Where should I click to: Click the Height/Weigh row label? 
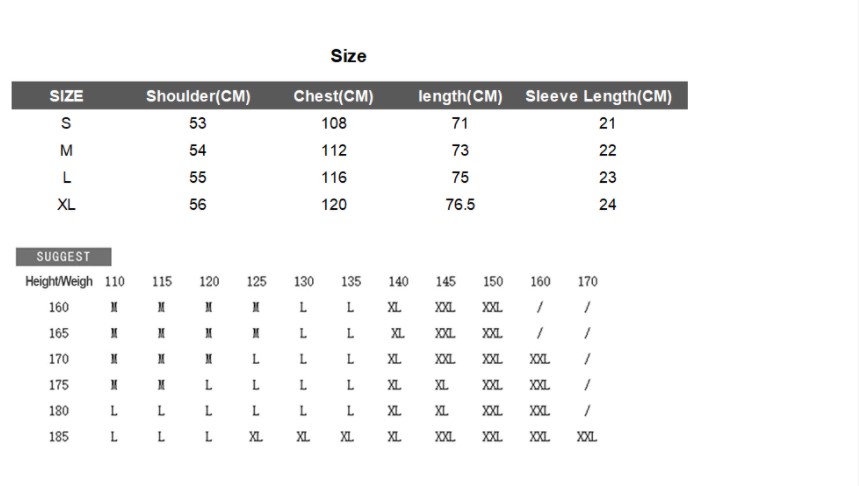(59, 282)
